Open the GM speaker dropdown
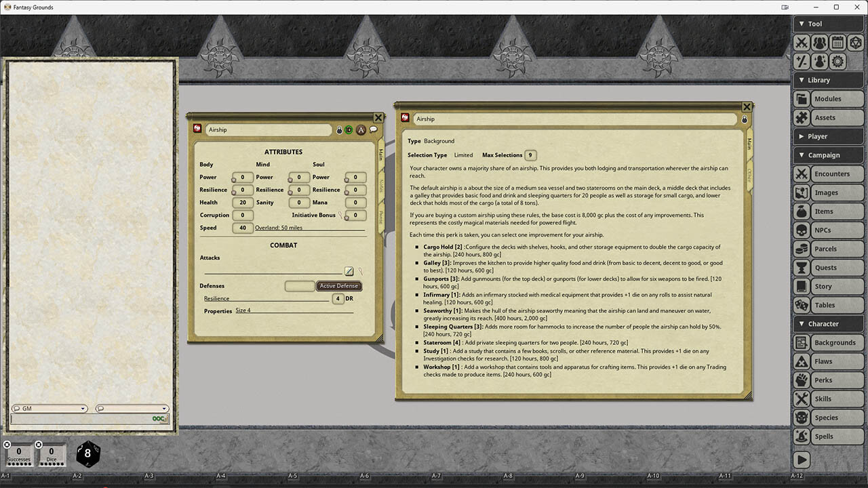Screen dimensions: 868x488 tap(81, 409)
